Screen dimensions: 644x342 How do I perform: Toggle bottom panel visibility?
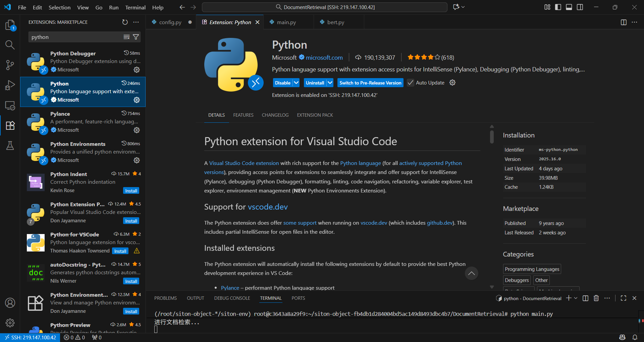tap(569, 7)
